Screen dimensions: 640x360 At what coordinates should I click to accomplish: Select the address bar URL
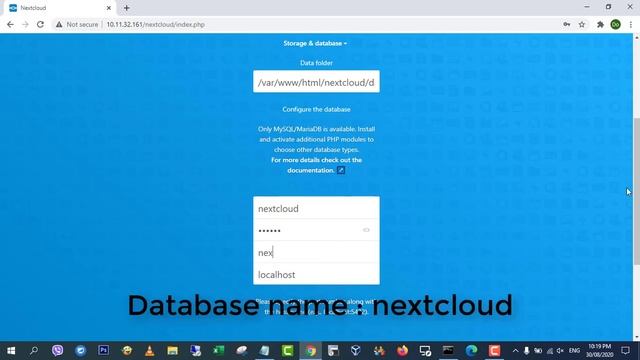156,24
